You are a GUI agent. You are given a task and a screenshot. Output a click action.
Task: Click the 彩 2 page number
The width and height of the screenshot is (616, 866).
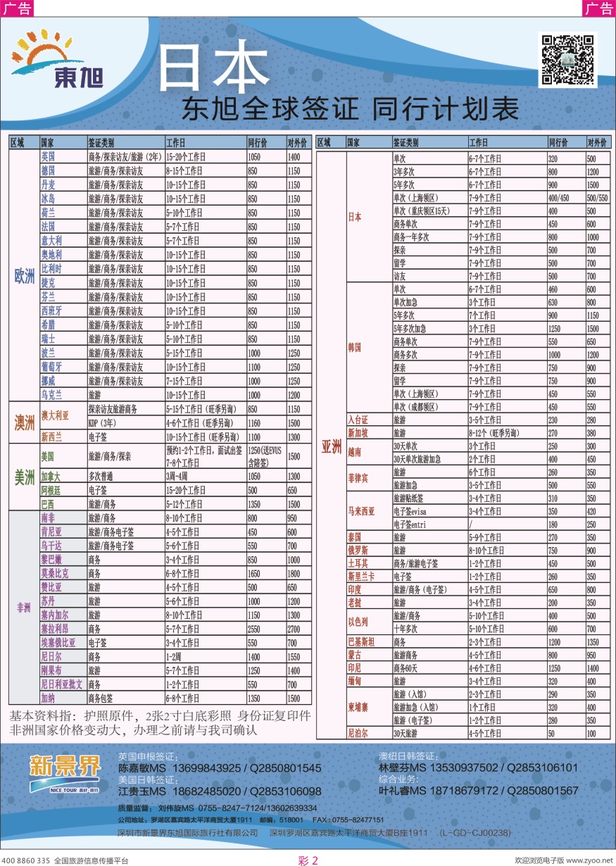coord(308,860)
